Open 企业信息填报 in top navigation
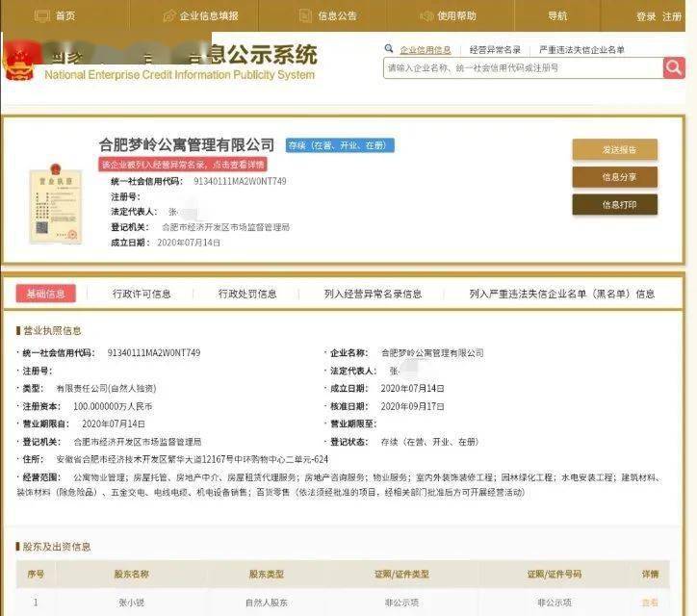 [x=209, y=16]
